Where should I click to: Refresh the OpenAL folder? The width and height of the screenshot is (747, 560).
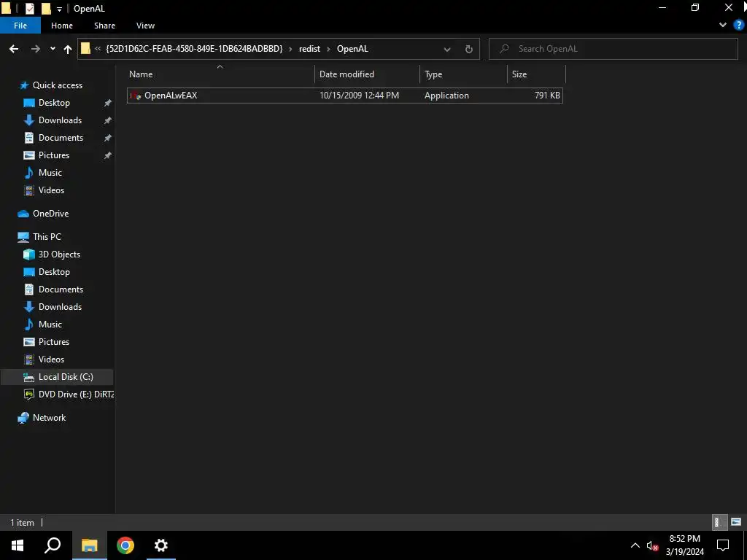[469, 49]
